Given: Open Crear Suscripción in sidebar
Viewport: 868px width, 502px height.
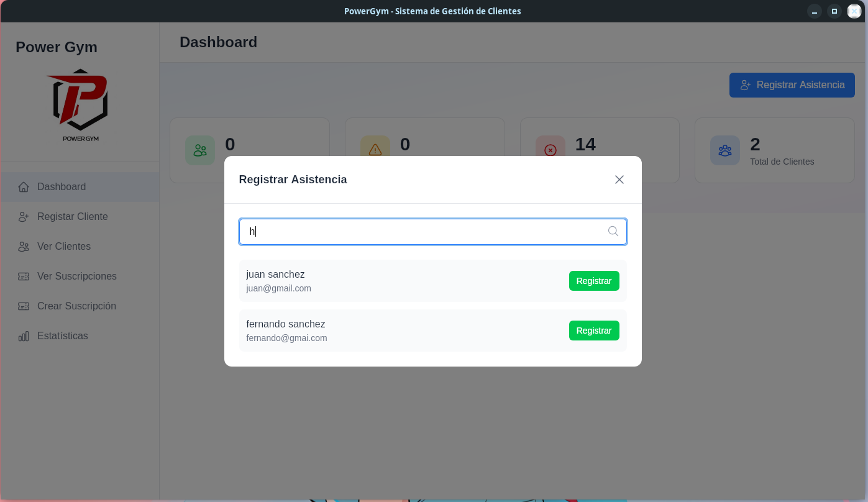Looking at the screenshot, I should click(x=80, y=306).
